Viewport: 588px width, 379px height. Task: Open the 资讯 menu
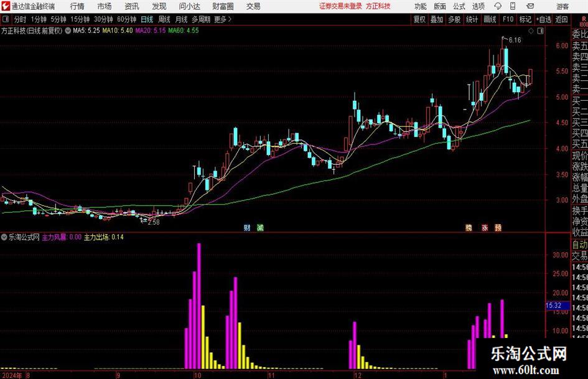pos(132,6)
